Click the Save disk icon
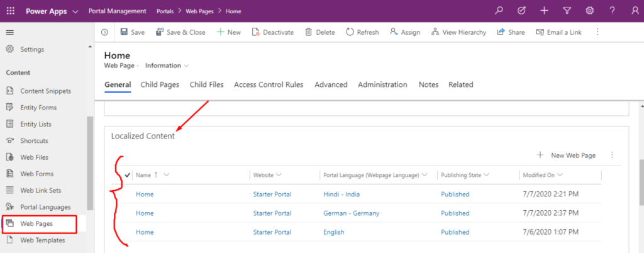Screen dimensions: 644x253 (x=124, y=32)
